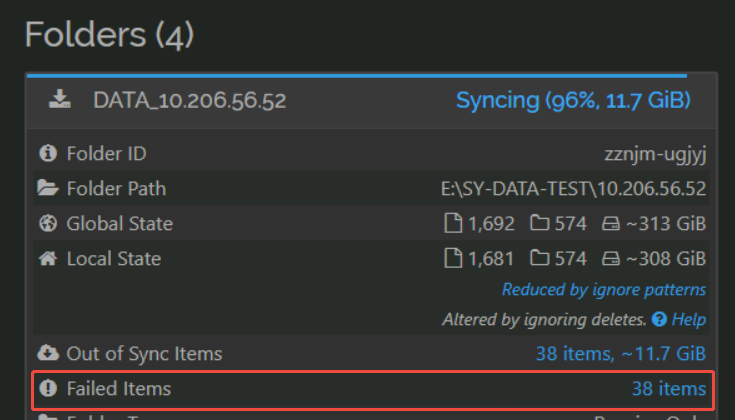The image size is (735, 420).
Task: Open the Help link for ignoring deletes
Action: (689, 319)
